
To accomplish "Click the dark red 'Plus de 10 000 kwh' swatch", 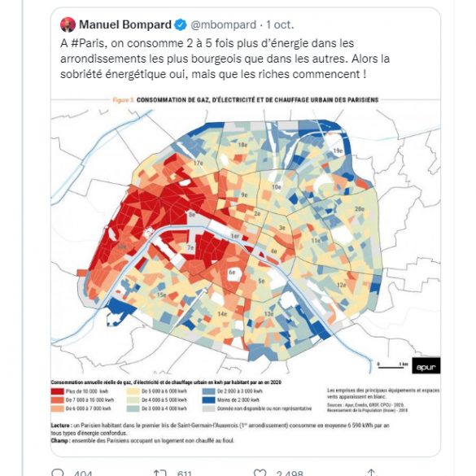I will tap(58, 391).
